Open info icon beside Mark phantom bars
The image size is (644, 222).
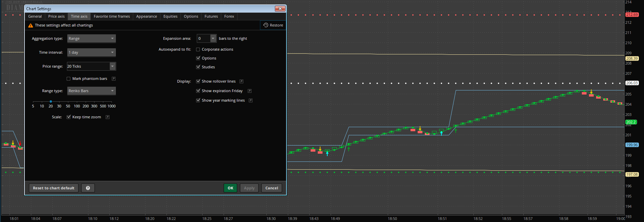coord(114,79)
